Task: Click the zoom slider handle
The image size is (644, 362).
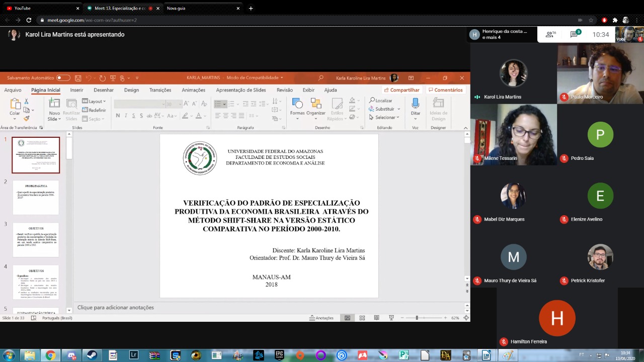Action: coord(417,318)
